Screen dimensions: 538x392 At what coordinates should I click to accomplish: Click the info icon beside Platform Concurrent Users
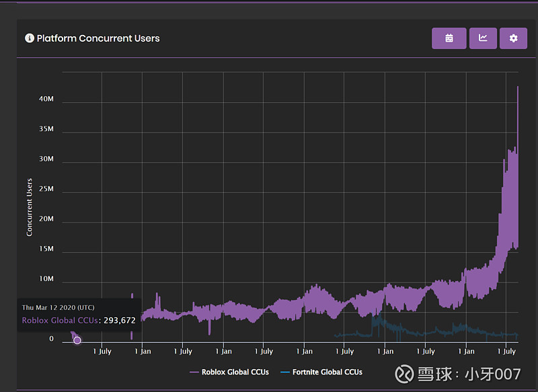click(30, 38)
